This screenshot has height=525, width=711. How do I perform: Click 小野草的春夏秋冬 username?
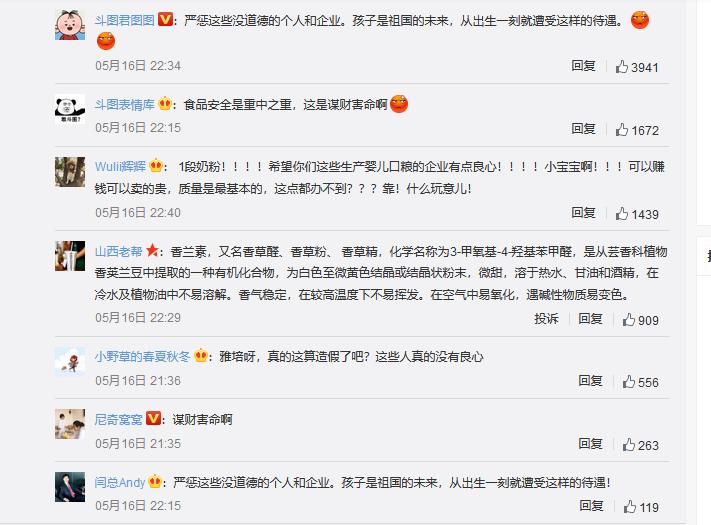[142, 356]
